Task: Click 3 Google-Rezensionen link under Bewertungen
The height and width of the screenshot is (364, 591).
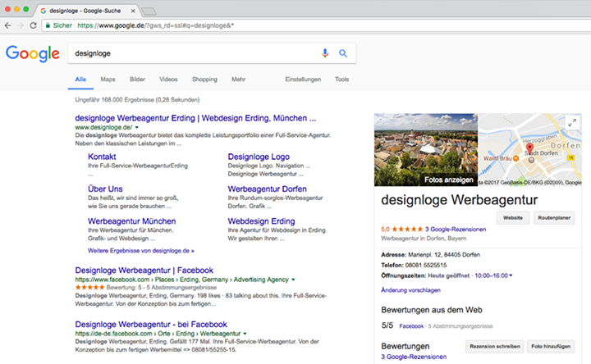Action: tap(414, 357)
